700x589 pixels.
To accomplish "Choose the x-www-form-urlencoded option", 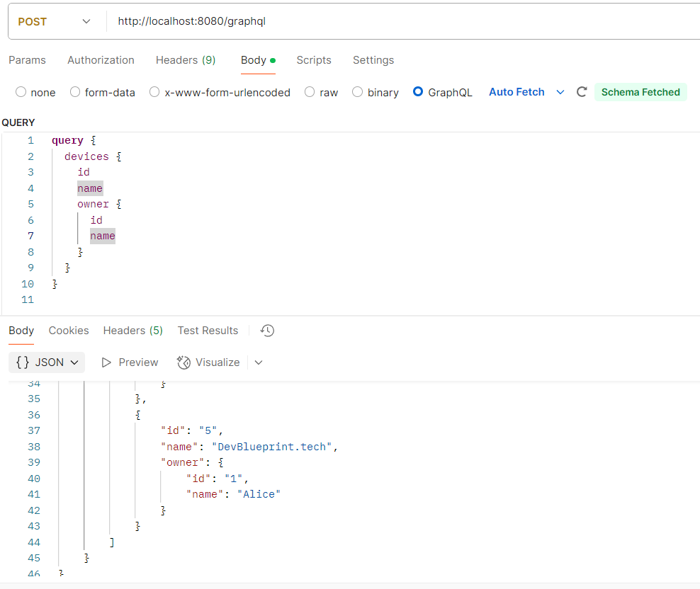I will coord(154,92).
